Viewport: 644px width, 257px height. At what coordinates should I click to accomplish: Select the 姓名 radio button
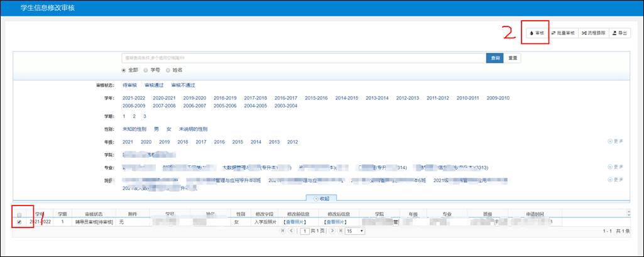click(168, 70)
